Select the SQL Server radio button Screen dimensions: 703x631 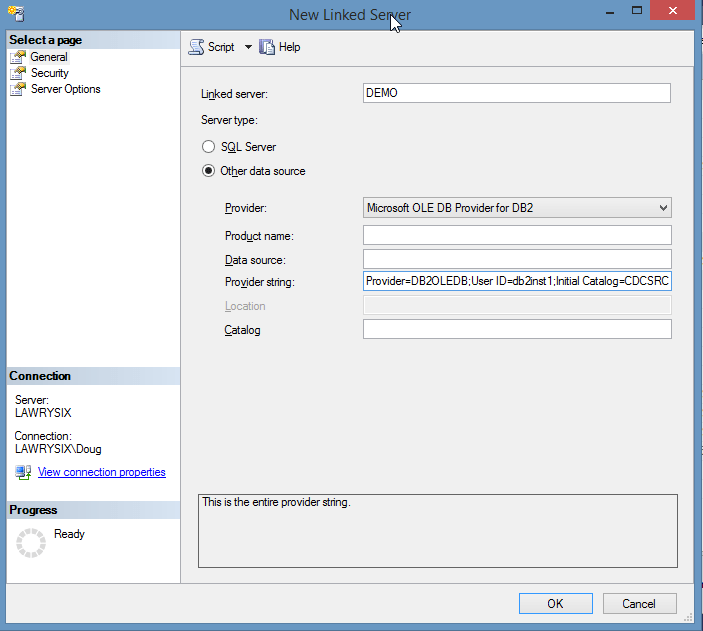(x=208, y=147)
